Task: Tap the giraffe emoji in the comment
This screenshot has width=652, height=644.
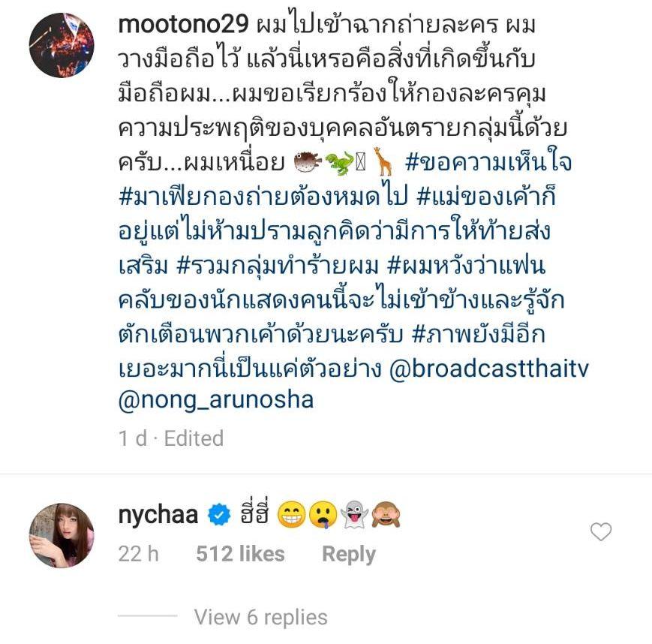Action: [383, 161]
